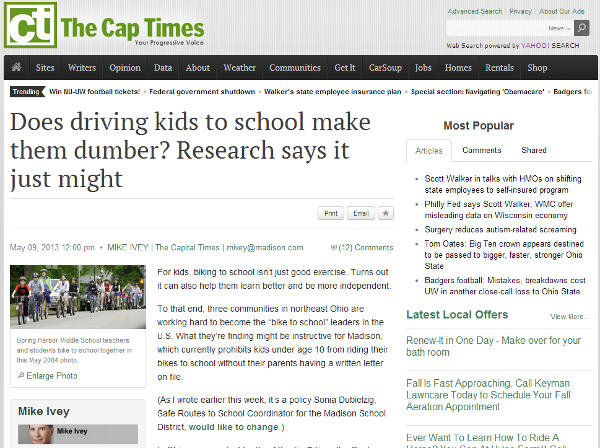Open trending Federal government shutdown link
This screenshot has width=600, height=448.
click(x=202, y=91)
